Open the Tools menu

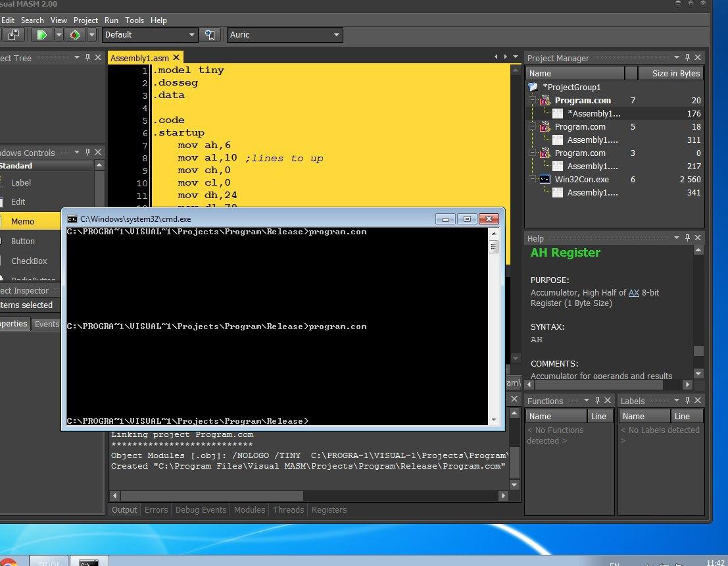click(x=135, y=20)
